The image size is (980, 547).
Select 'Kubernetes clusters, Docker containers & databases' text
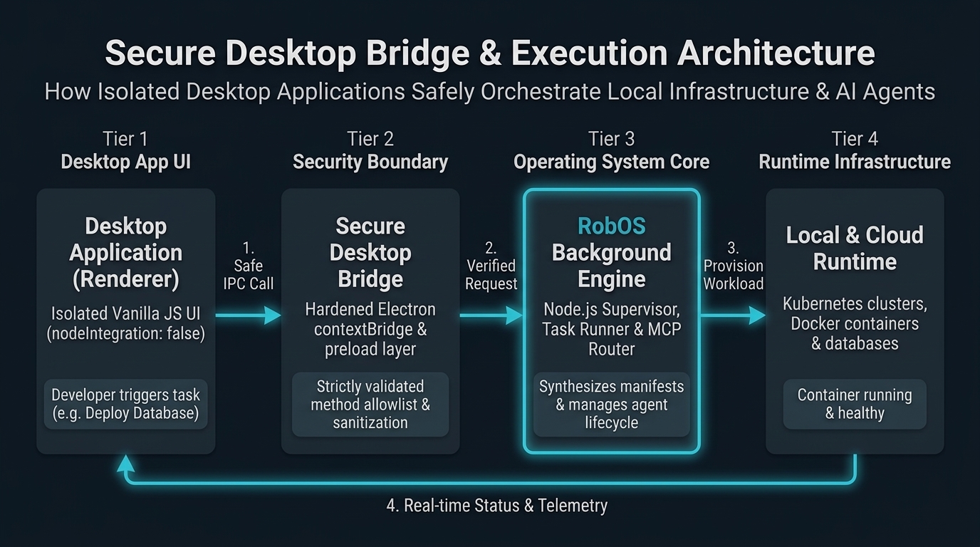pyautogui.click(x=855, y=323)
